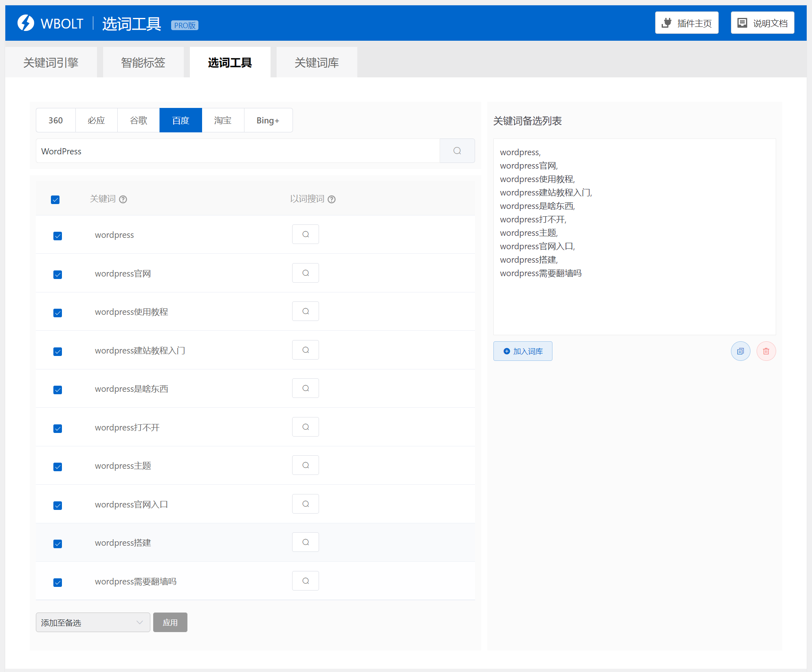Search related words for wordpress官网

click(x=306, y=273)
